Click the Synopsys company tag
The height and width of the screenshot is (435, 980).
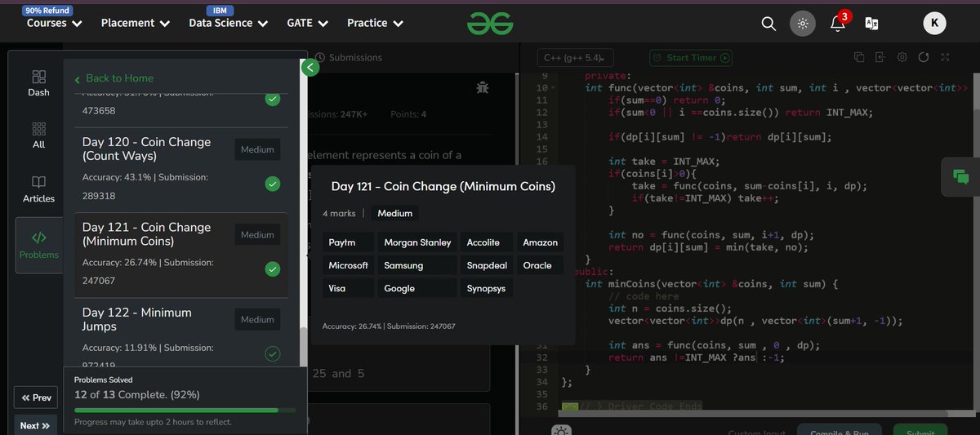487,288
